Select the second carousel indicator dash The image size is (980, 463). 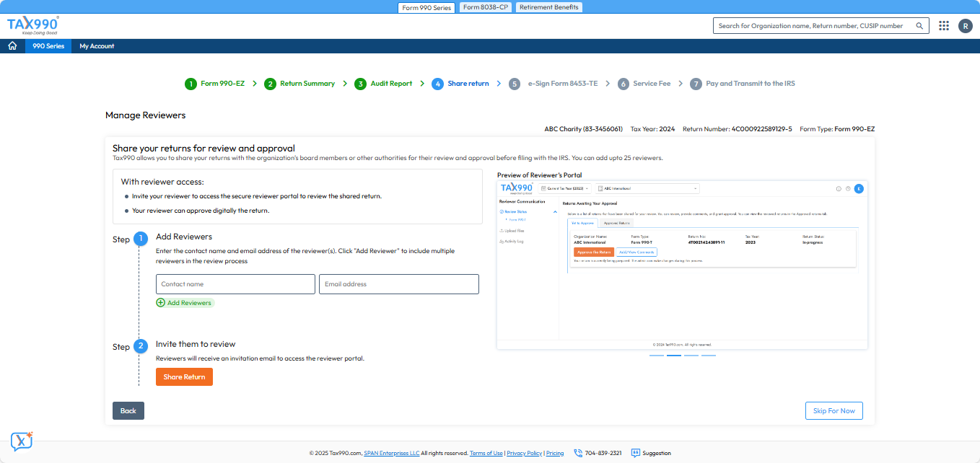674,356
